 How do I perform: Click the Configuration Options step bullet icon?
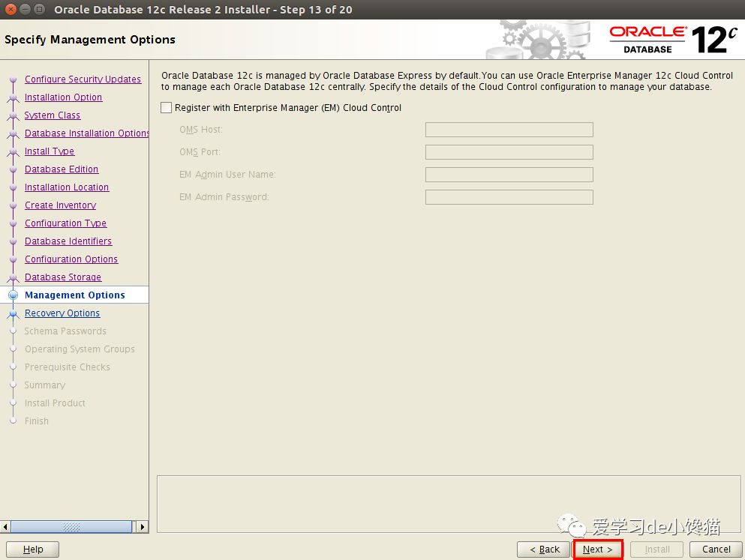pyautogui.click(x=14, y=259)
